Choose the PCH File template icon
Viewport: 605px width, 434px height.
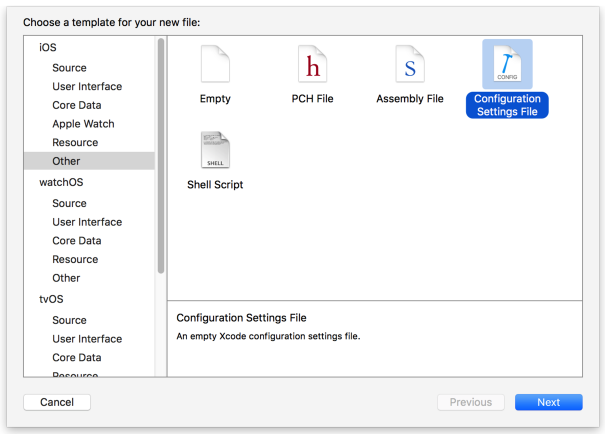click(x=312, y=66)
